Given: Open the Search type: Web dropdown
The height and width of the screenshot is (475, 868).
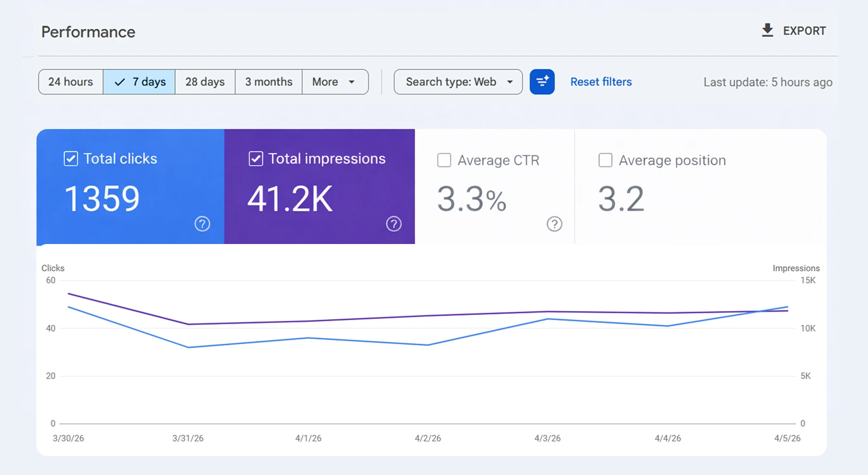Looking at the screenshot, I should pyautogui.click(x=451, y=82).
